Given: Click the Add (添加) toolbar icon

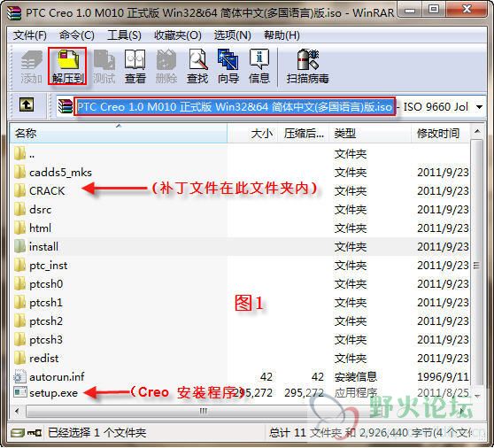Looking at the screenshot, I should [x=32, y=66].
